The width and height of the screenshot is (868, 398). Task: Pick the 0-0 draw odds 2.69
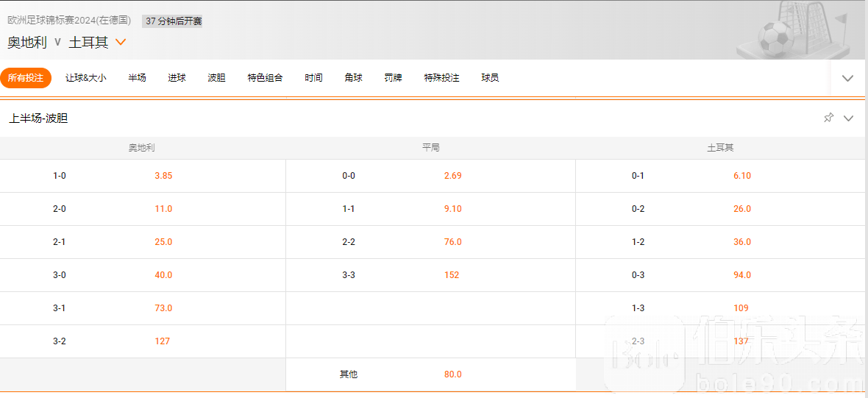pyautogui.click(x=452, y=176)
